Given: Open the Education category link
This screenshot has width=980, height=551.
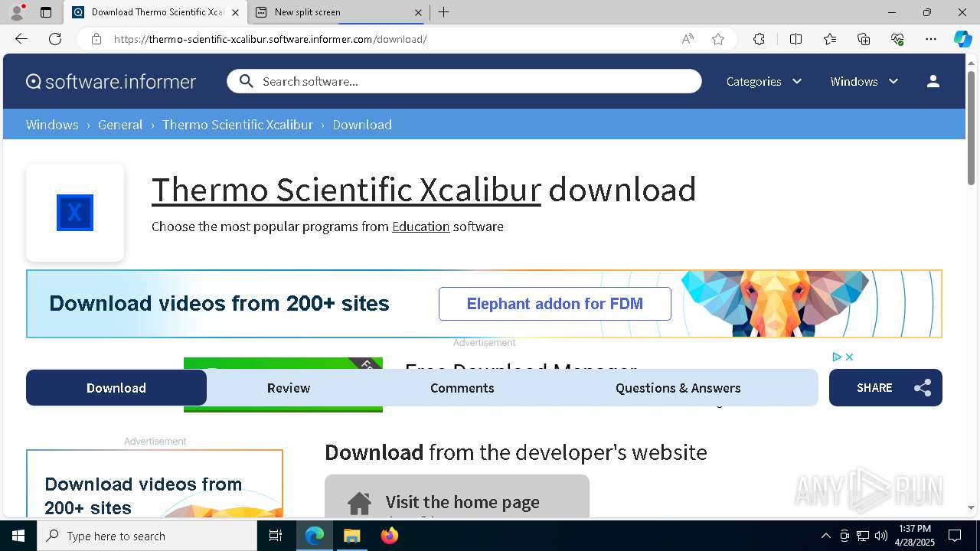Looking at the screenshot, I should [x=421, y=227].
